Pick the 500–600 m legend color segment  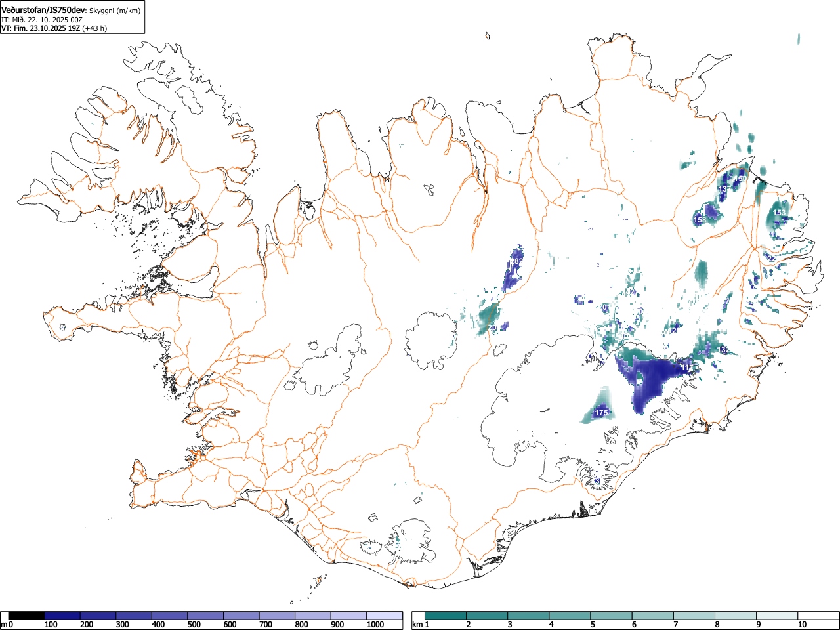click(x=205, y=616)
